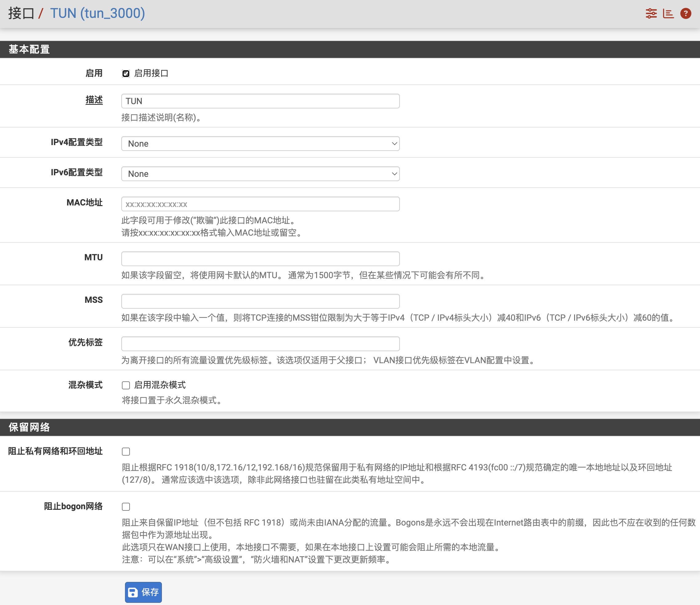
Task: Enable the 启用混杂模式 checkbox
Action: click(126, 385)
